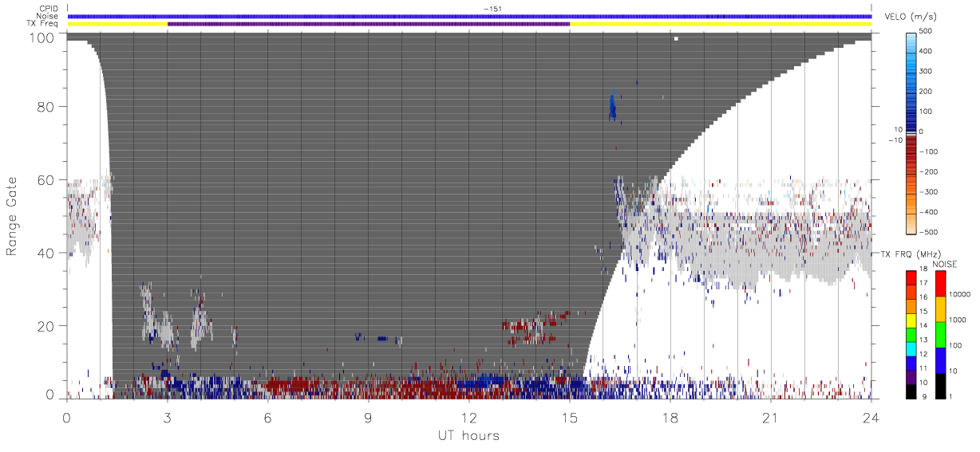The height and width of the screenshot is (452, 980).
Task: Click the yellow-orange swatch in the NOISE legend
Action: (x=939, y=309)
